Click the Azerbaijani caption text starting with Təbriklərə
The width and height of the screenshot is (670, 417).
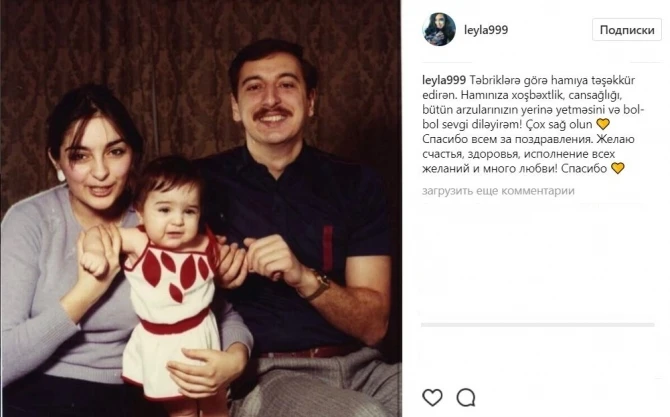533,102
